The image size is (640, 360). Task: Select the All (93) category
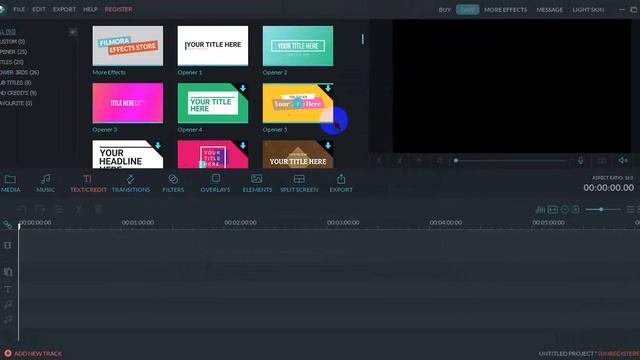point(8,31)
